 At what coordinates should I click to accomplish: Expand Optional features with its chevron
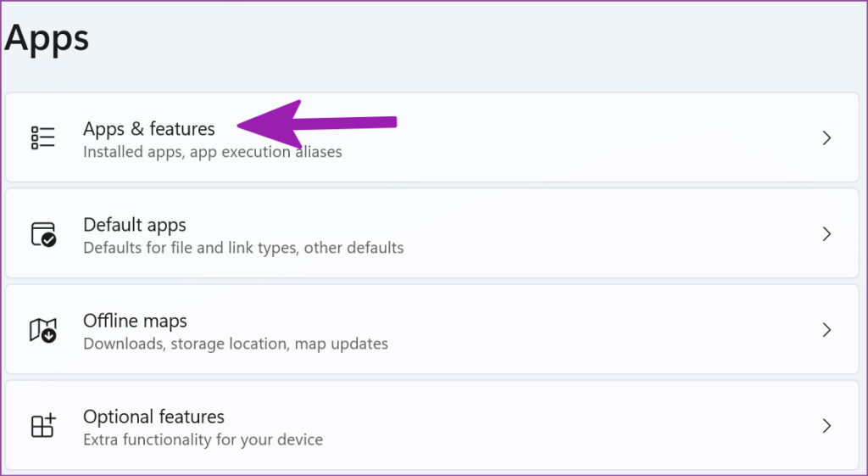tap(826, 425)
